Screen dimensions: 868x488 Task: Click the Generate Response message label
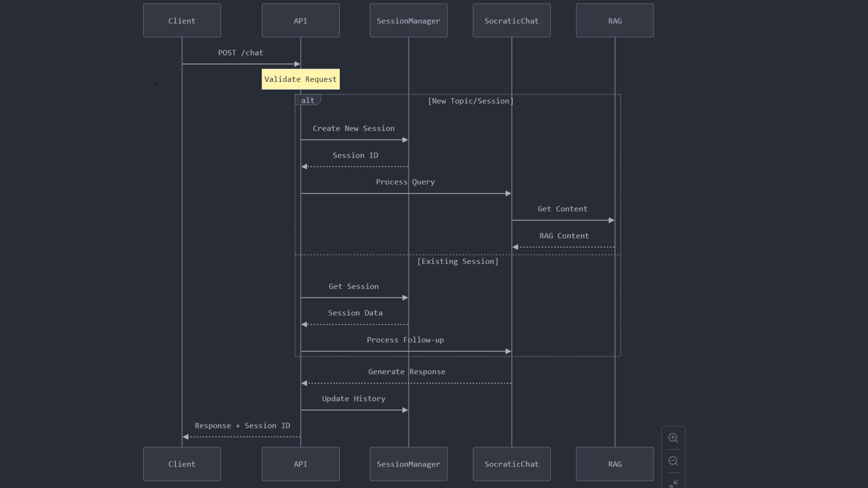pos(407,372)
